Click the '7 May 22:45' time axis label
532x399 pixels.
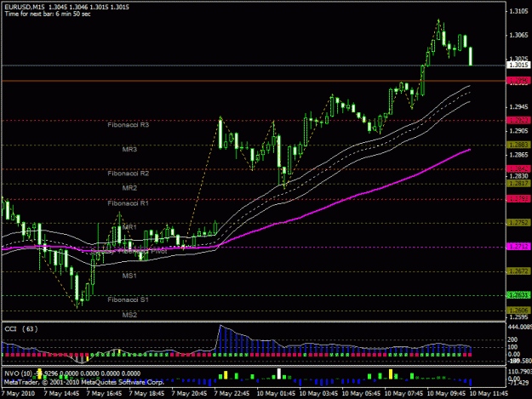(x=232, y=394)
